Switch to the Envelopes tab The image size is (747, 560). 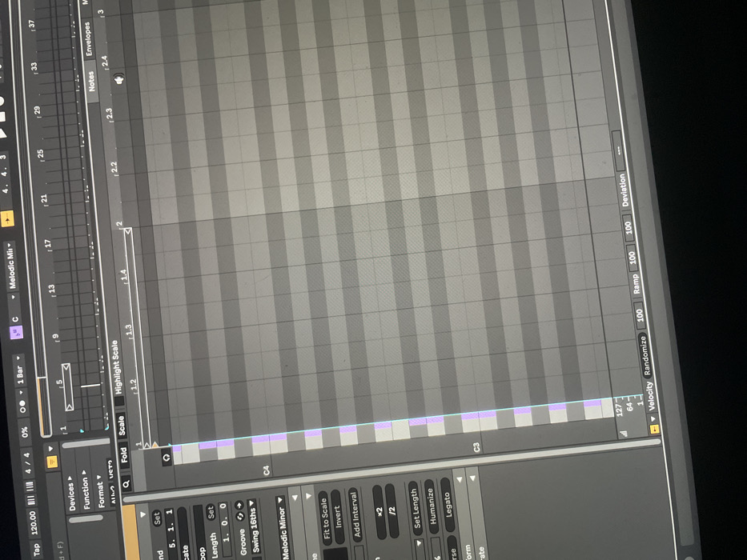click(x=89, y=39)
